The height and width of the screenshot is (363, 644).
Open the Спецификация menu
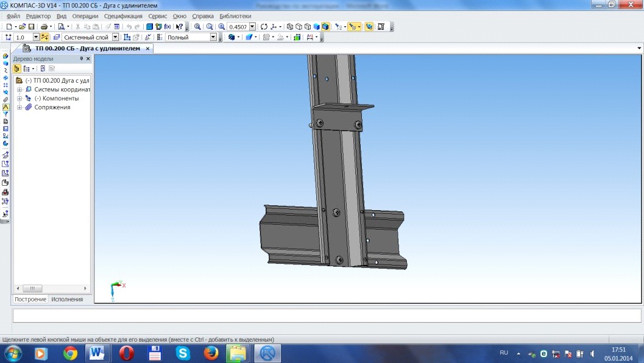123,16
